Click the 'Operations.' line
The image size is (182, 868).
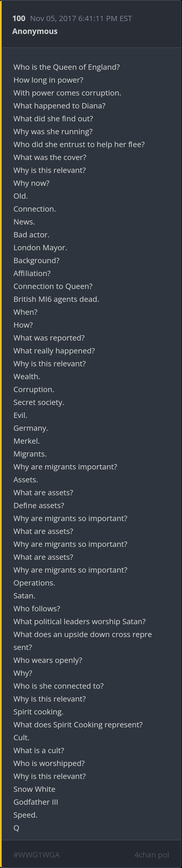point(34,583)
